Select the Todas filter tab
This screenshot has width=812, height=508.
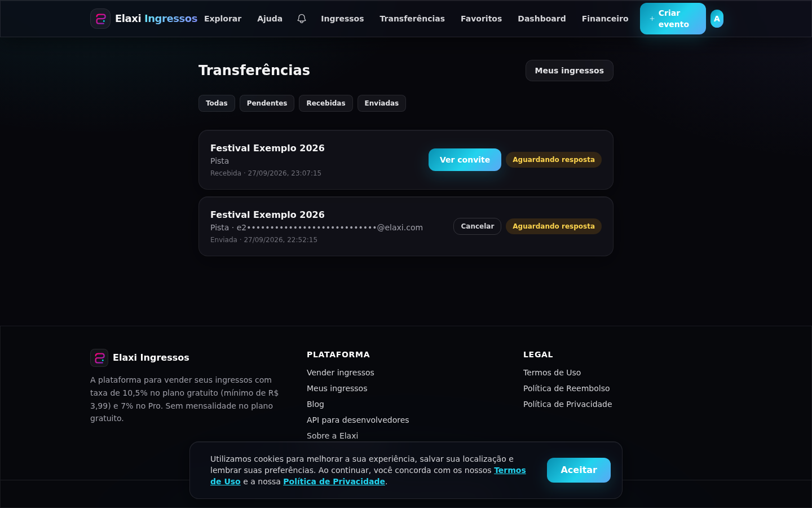pos(217,103)
